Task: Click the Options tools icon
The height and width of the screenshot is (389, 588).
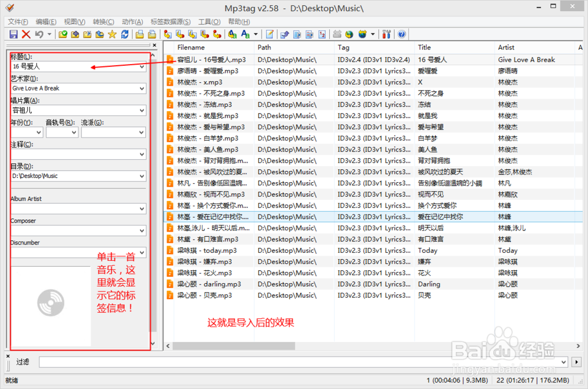Action: (x=387, y=35)
